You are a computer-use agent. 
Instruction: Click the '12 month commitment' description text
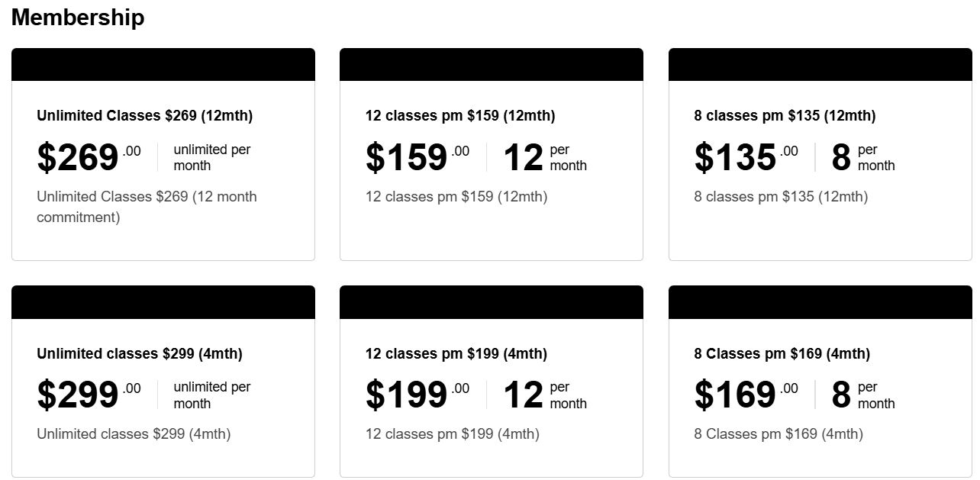pos(147,207)
